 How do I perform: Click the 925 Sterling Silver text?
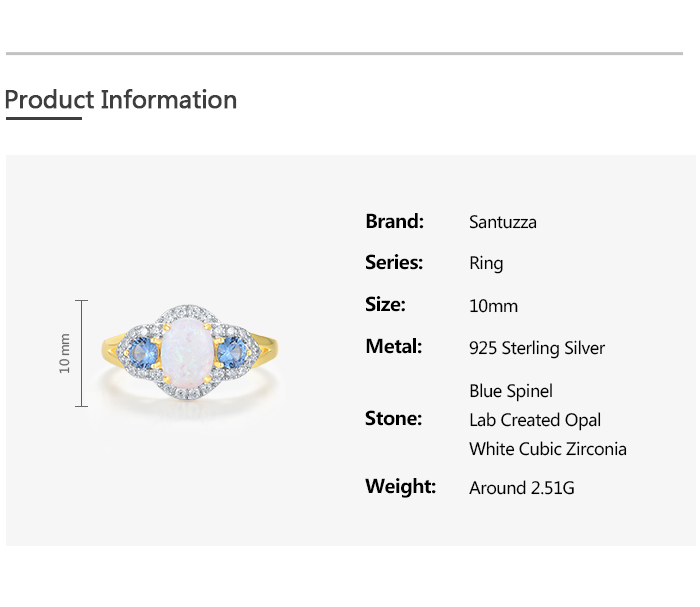coord(537,348)
